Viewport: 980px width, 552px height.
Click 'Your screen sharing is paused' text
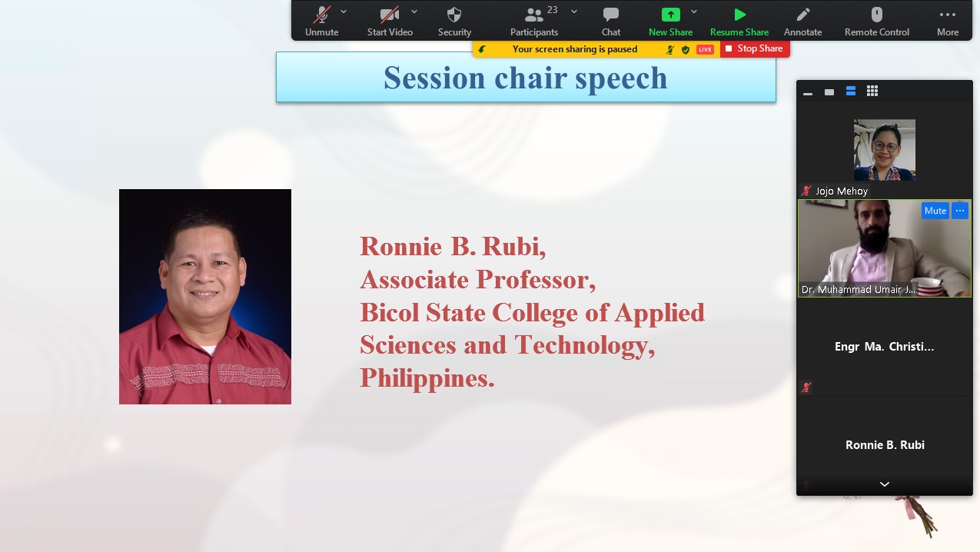click(x=575, y=49)
